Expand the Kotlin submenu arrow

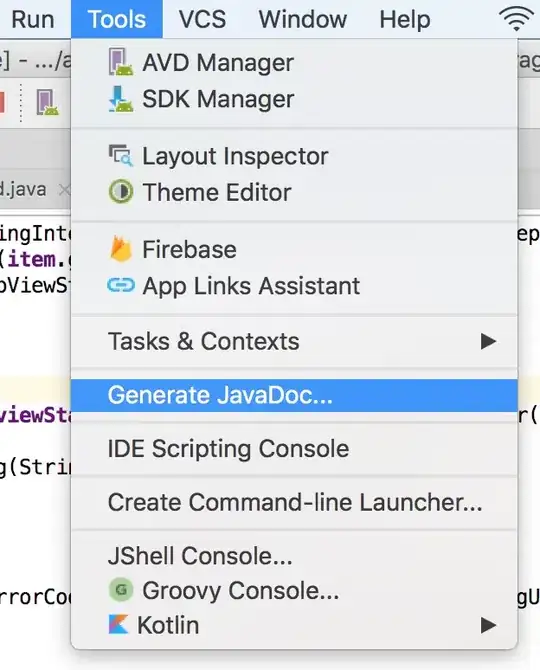tap(488, 625)
